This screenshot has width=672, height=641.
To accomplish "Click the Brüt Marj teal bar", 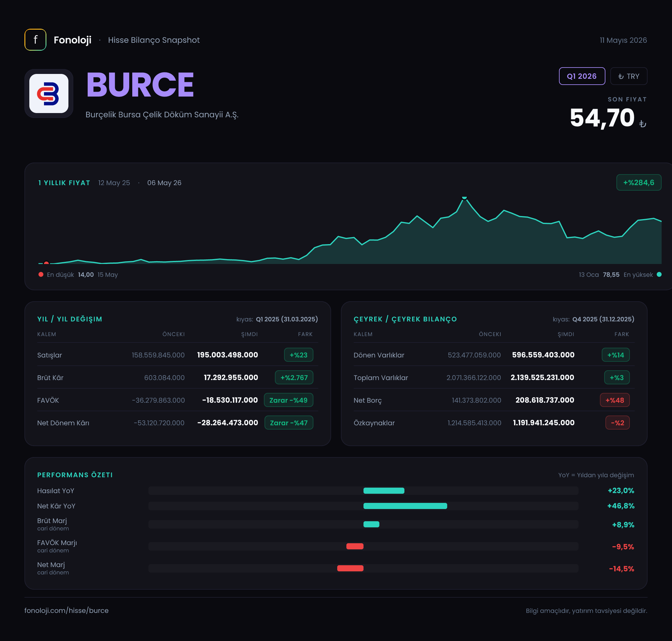I will pyautogui.click(x=371, y=524).
